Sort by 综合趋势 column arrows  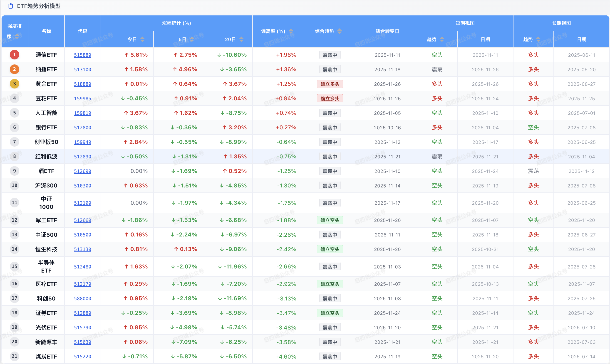[x=340, y=31]
